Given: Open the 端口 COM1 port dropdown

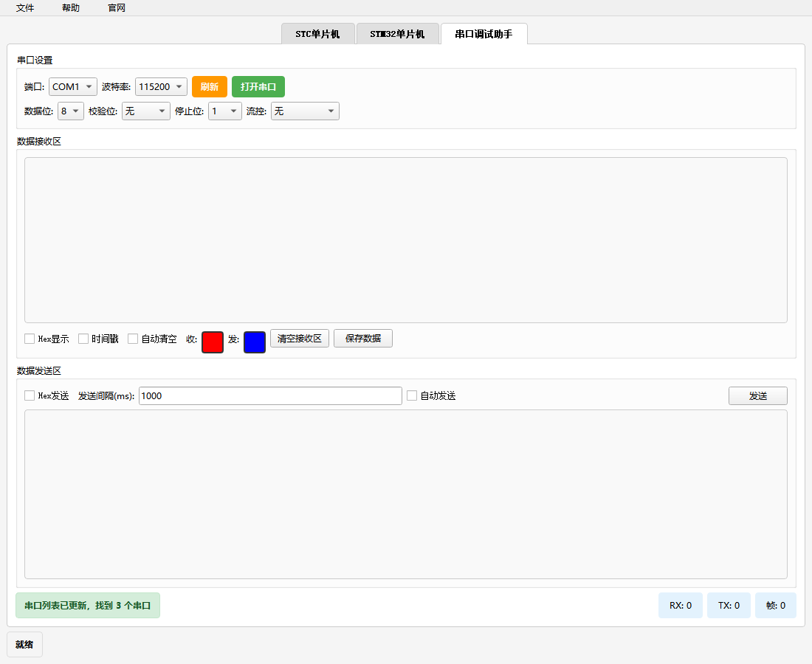Looking at the screenshot, I should click(72, 87).
